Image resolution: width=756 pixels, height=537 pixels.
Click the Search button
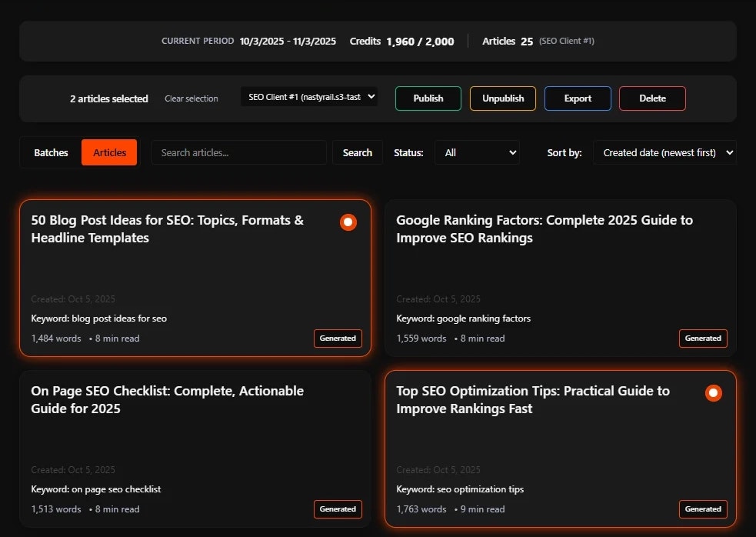(x=358, y=152)
